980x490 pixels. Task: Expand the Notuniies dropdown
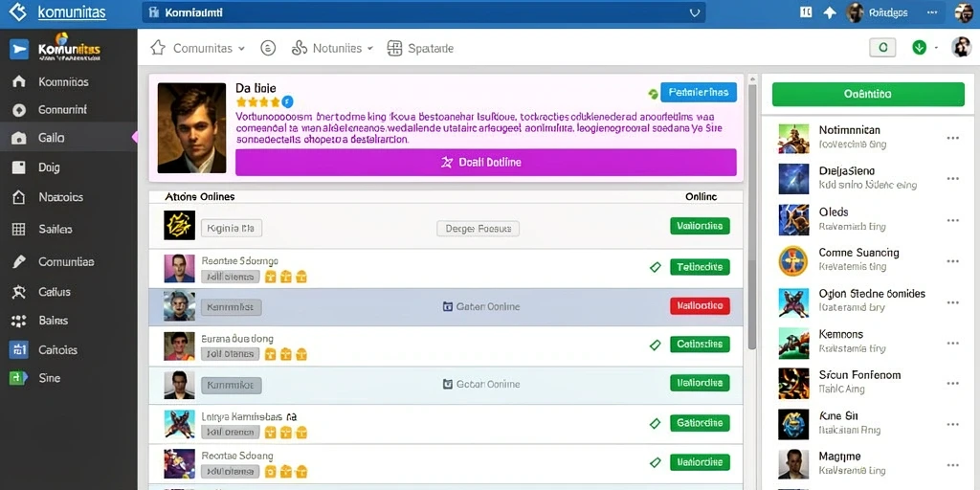pos(370,48)
